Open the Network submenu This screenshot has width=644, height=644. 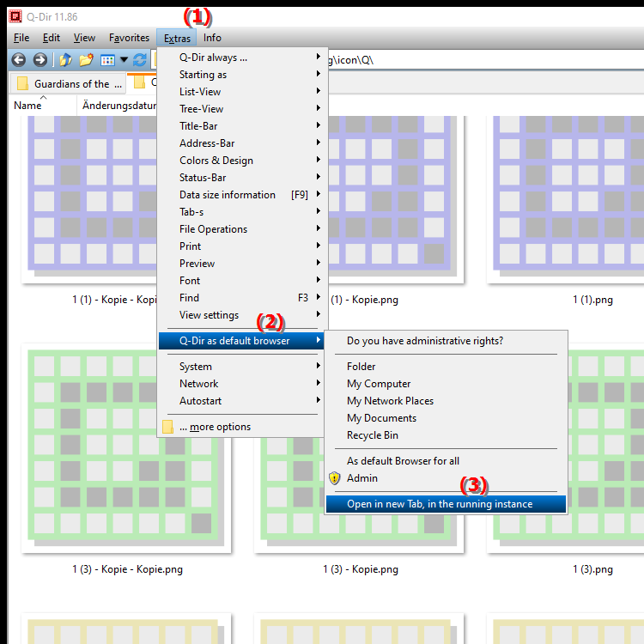[241, 384]
